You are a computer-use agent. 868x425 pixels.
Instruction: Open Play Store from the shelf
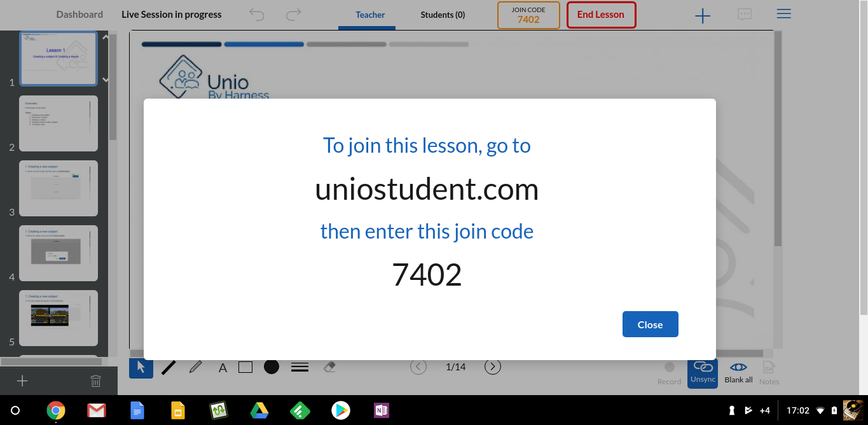click(341, 410)
